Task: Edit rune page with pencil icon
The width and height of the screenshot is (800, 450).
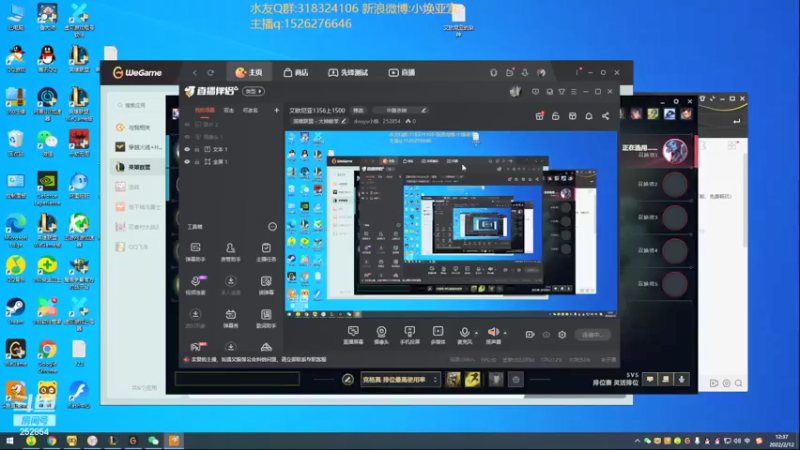Action: click(x=348, y=380)
